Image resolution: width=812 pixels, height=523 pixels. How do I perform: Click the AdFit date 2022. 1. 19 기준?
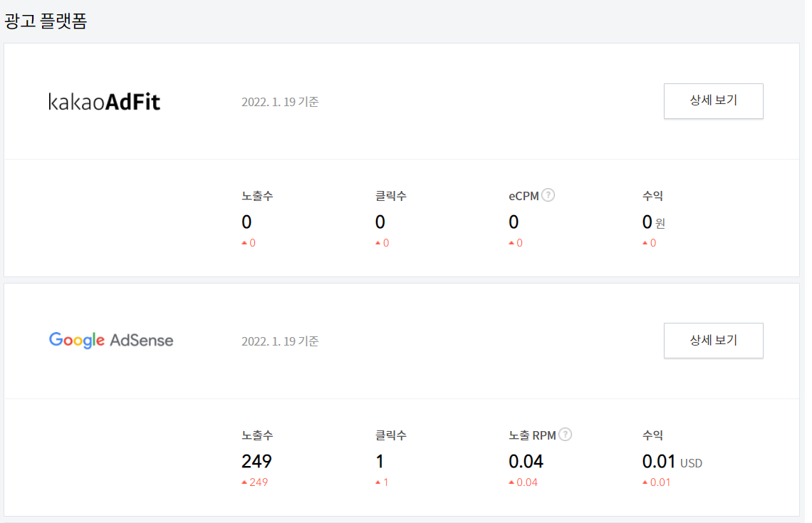click(280, 102)
